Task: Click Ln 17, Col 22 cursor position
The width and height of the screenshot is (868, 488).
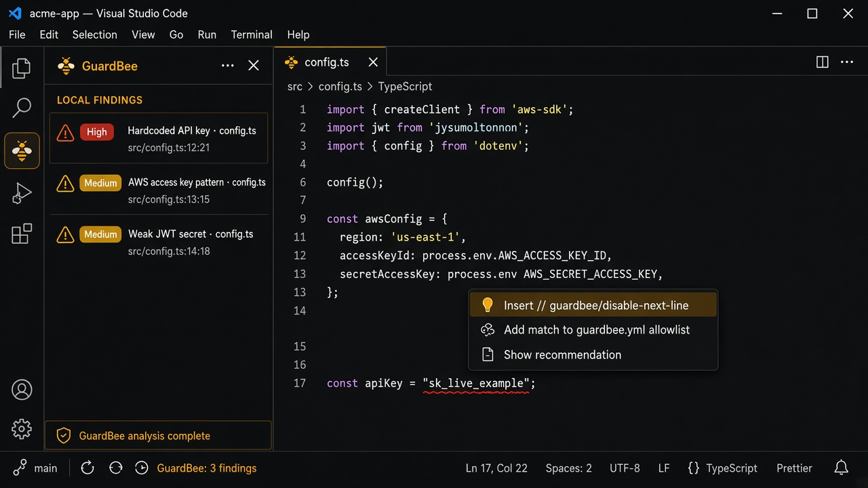Action: pos(496,468)
